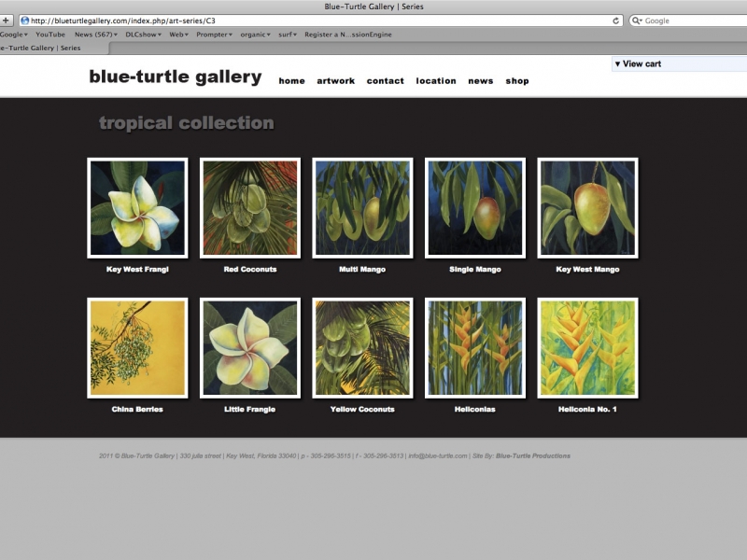The image size is (747, 560).
Task: Open the Key West Mango painting thumbnail
Action: pos(587,208)
